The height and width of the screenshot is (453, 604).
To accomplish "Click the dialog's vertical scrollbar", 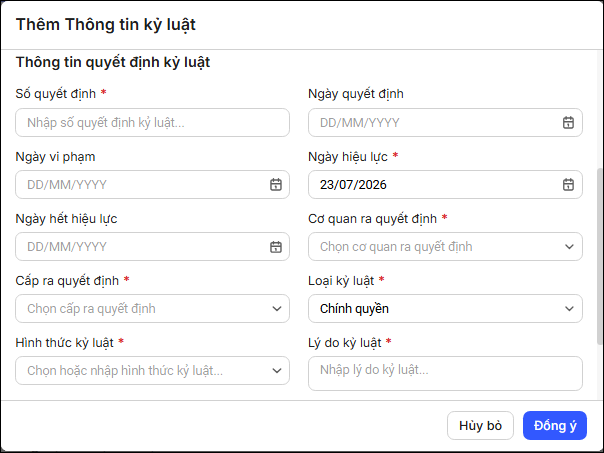I will (600, 256).
